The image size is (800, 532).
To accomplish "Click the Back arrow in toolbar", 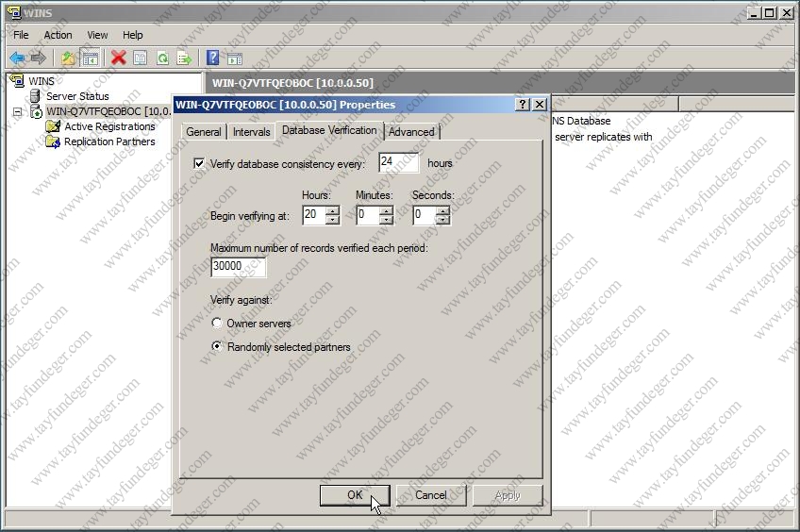I will tap(17, 58).
